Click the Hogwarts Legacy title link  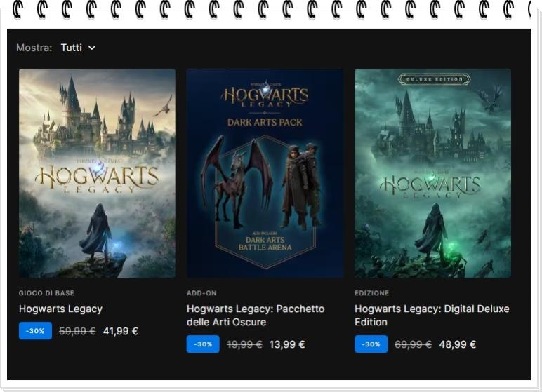(x=60, y=309)
